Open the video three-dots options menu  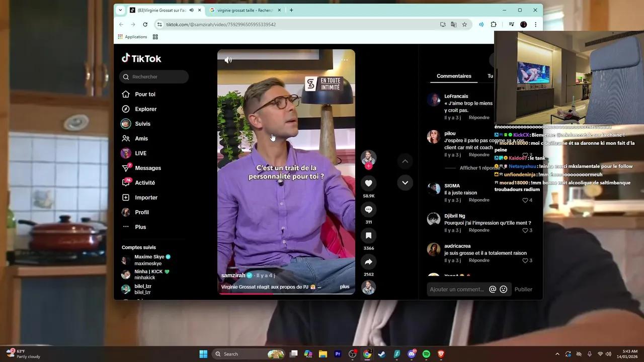[345, 60]
